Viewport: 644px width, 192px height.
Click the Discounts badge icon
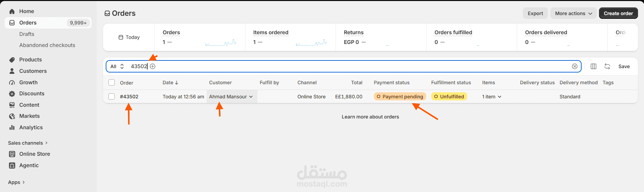click(12, 94)
